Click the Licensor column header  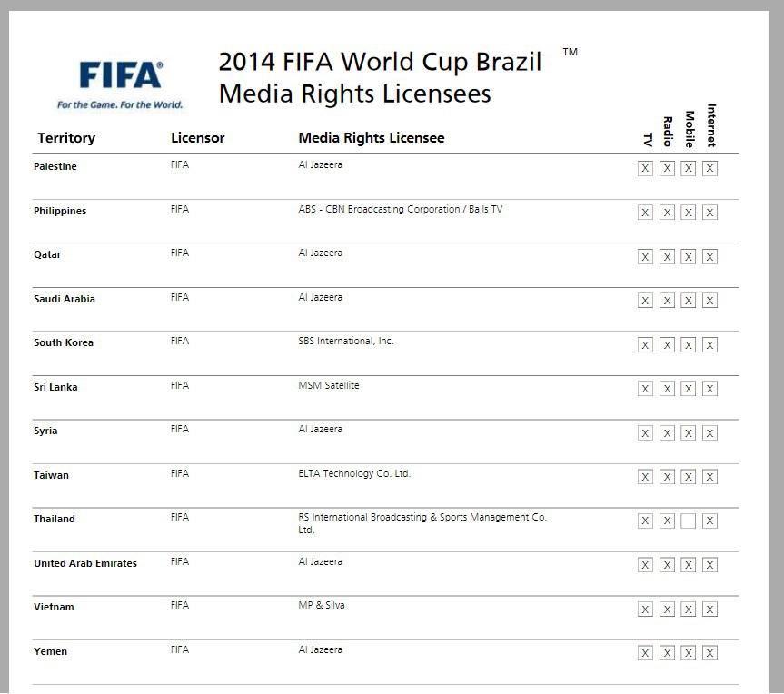[x=197, y=138]
